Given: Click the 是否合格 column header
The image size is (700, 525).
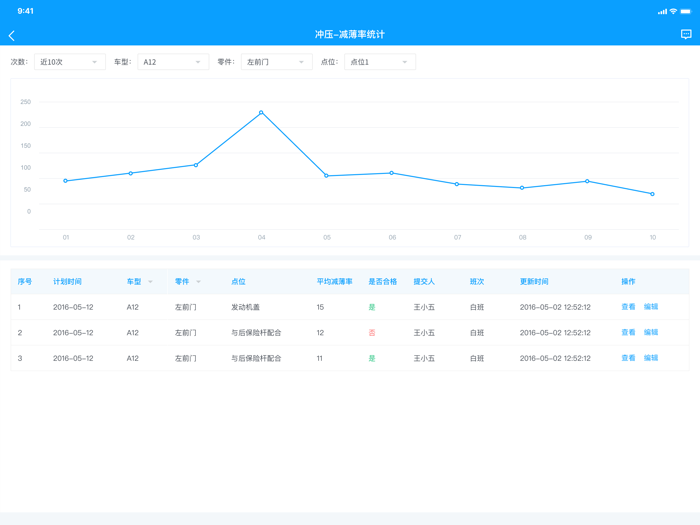Looking at the screenshot, I should coord(383,282).
